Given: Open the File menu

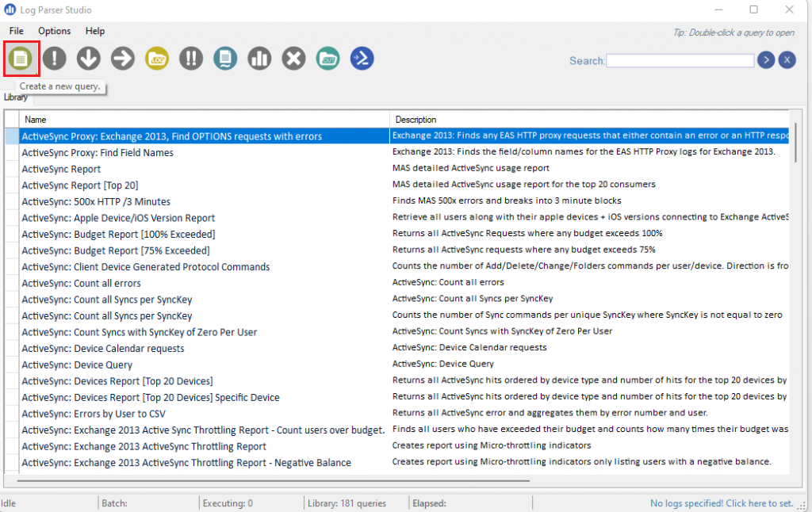Looking at the screenshot, I should 16,31.
